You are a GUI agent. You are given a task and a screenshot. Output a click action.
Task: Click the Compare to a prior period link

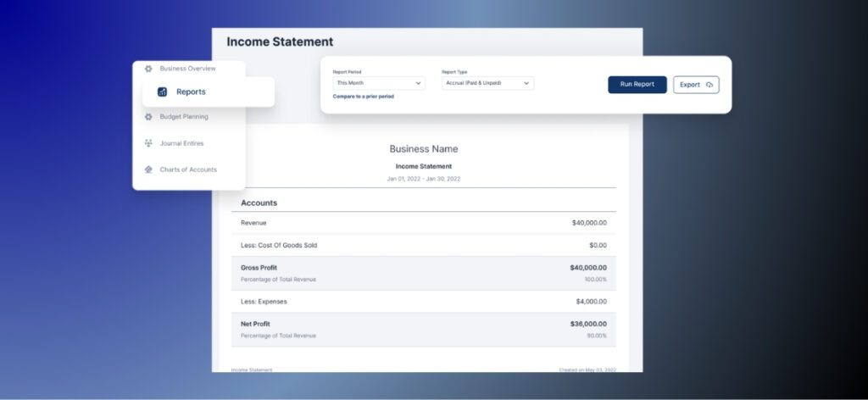point(363,97)
